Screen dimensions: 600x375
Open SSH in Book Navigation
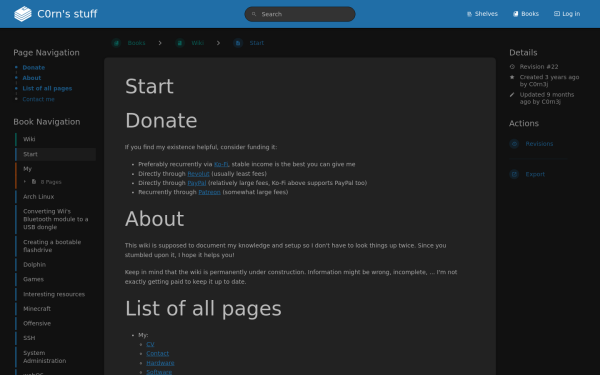coord(55,338)
